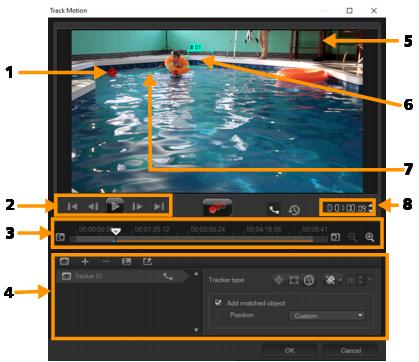Open the Position Custom dropdown
Viewport: 419px width, 362px height.
point(327,315)
